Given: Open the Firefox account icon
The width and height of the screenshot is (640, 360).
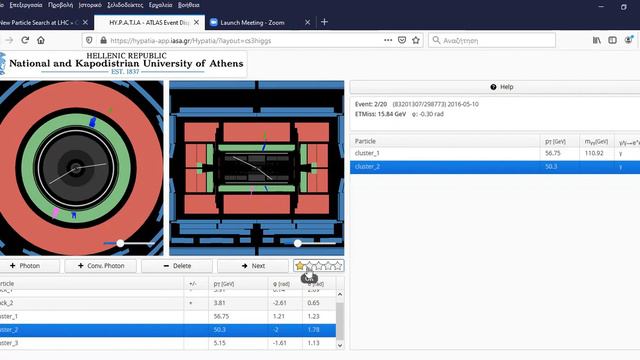Looking at the screenshot, I should pyautogui.click(x=629, y=40).
